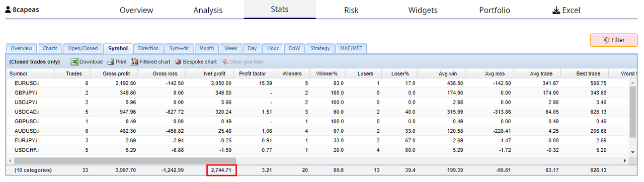Sort by the Best trade column header
This screenshot has width=644, height=182.
point(585,74)
